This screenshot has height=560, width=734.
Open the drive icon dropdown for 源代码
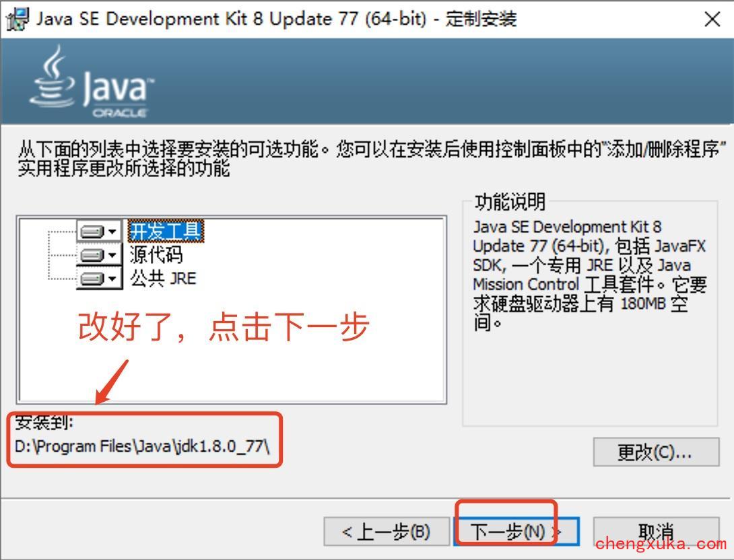coord(99,255)
